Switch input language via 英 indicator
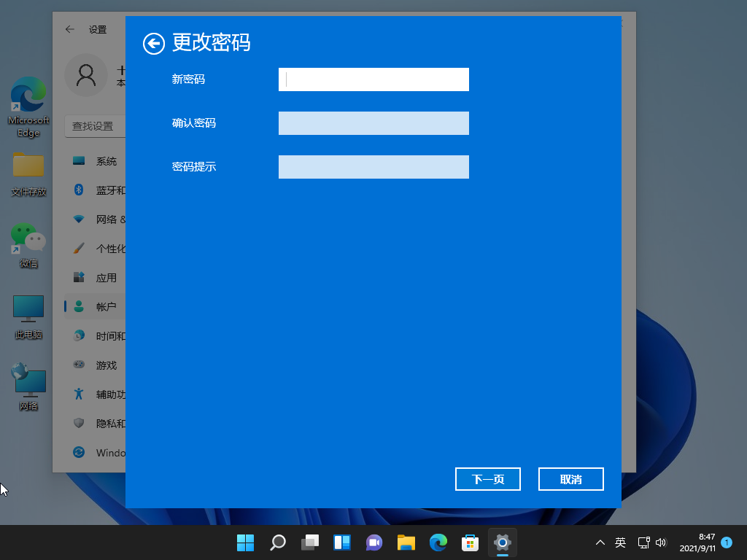 pos(620,542)
